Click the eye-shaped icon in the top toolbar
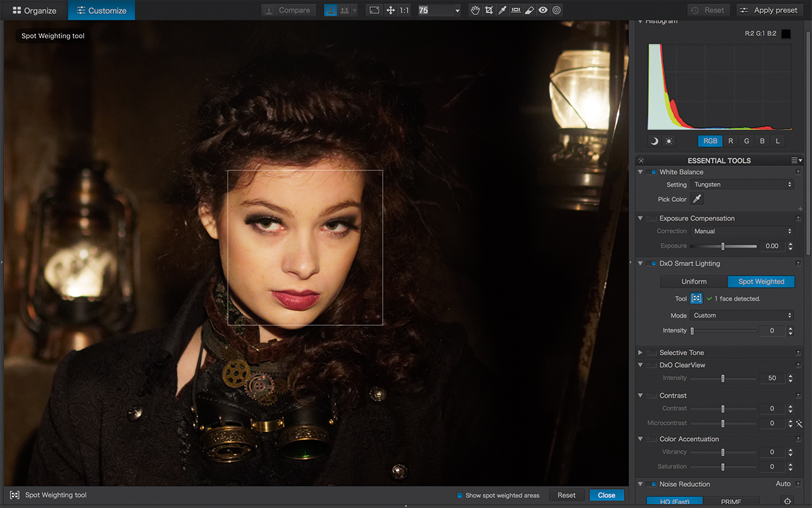Screen dimensions: 812x508 [x=543, y=10]
